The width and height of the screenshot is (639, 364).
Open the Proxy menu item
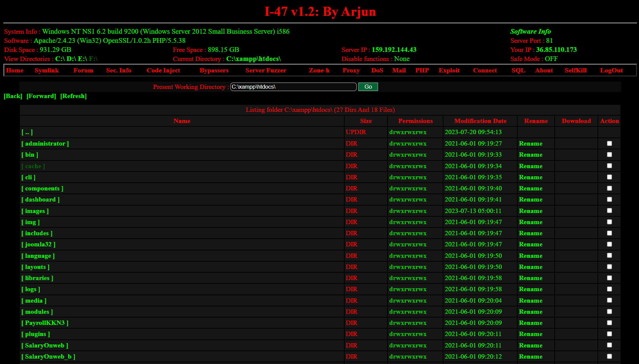pos(351,70)
